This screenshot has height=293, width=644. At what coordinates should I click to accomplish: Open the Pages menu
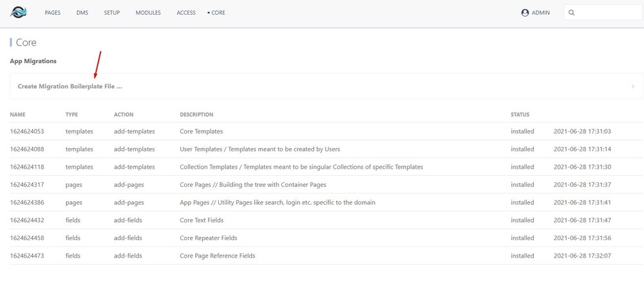coord(53,12)
